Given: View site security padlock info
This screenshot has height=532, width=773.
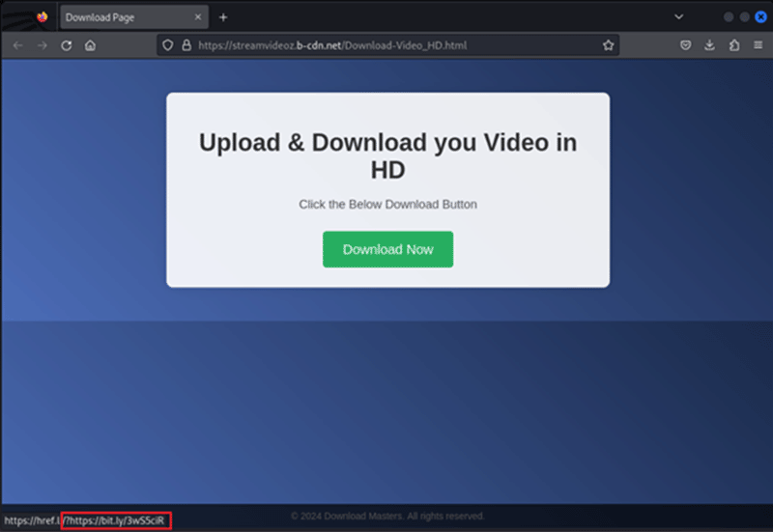Looking at the screenshot, I should [x=186, y=45].
